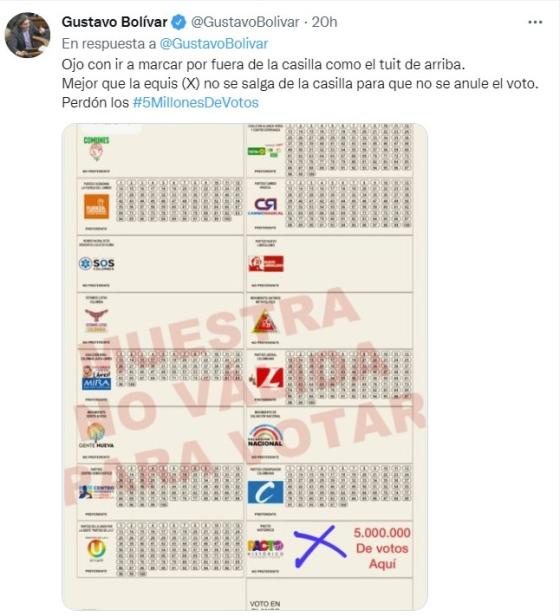Click the blue verified badge
This screenshot has height=616, width=560.
click(179, 22)
